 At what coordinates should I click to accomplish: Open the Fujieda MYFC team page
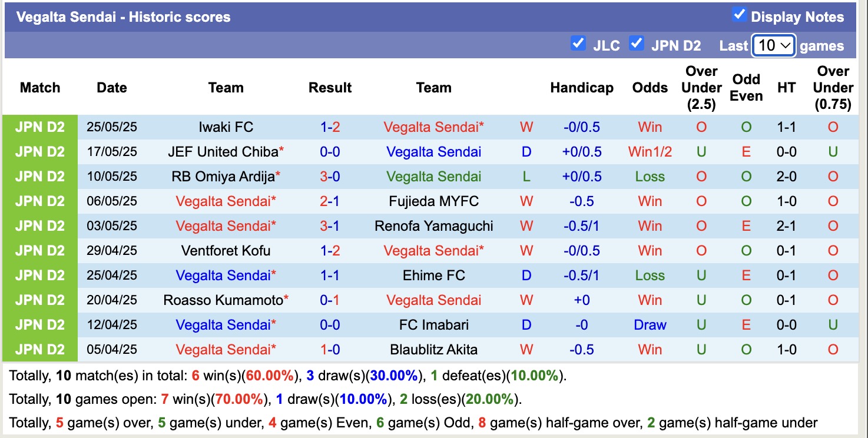pos(433,201)
